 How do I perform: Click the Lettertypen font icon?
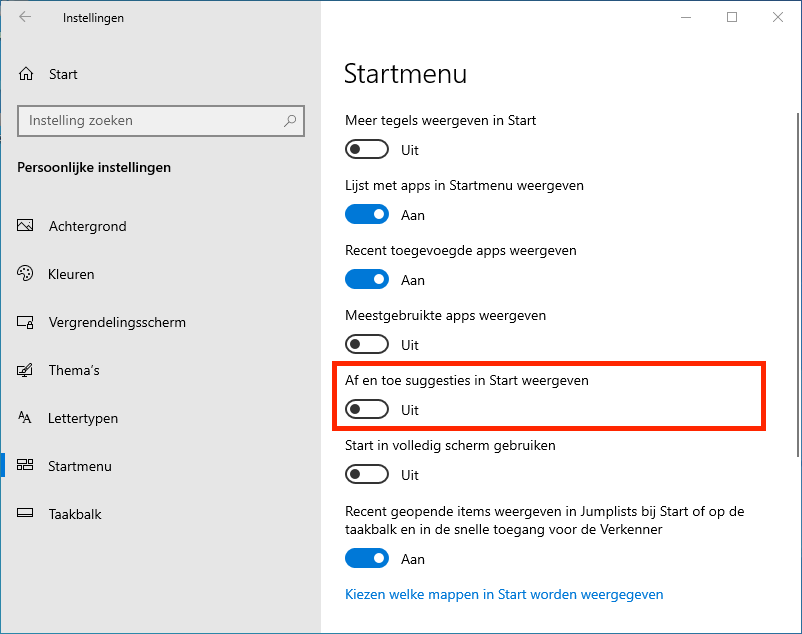(x=26, y=418)
